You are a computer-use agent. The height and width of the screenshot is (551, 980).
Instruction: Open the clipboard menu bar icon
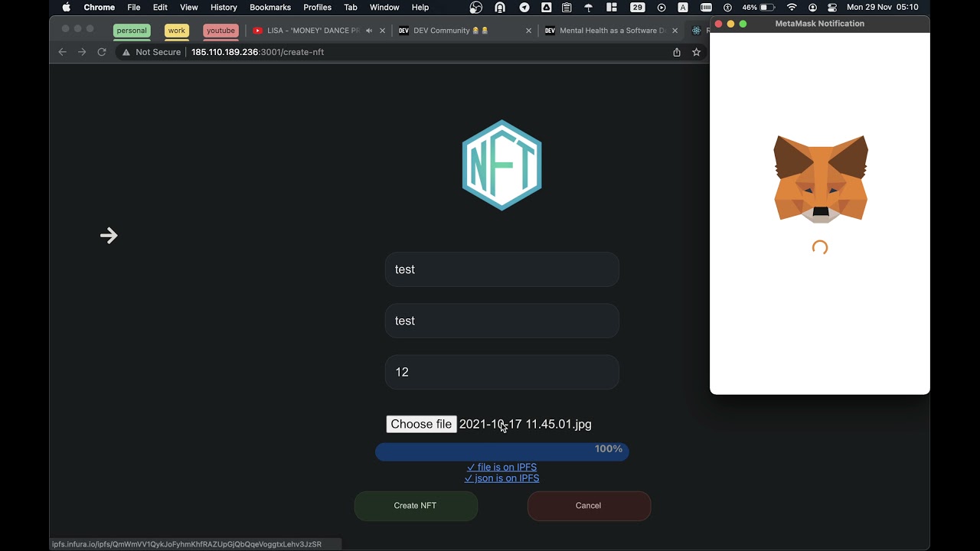[567, 8]
